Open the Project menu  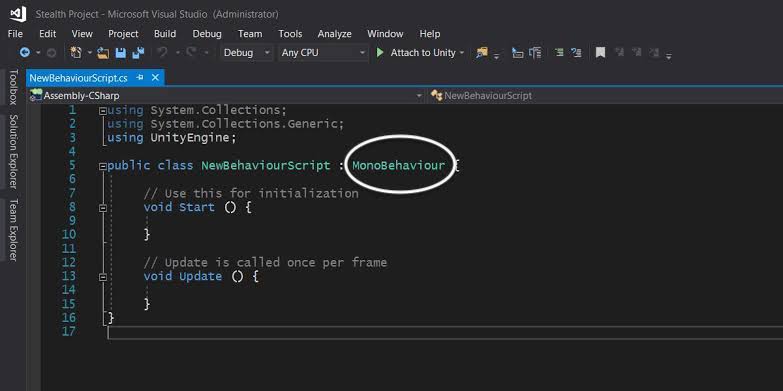point(123,34)
